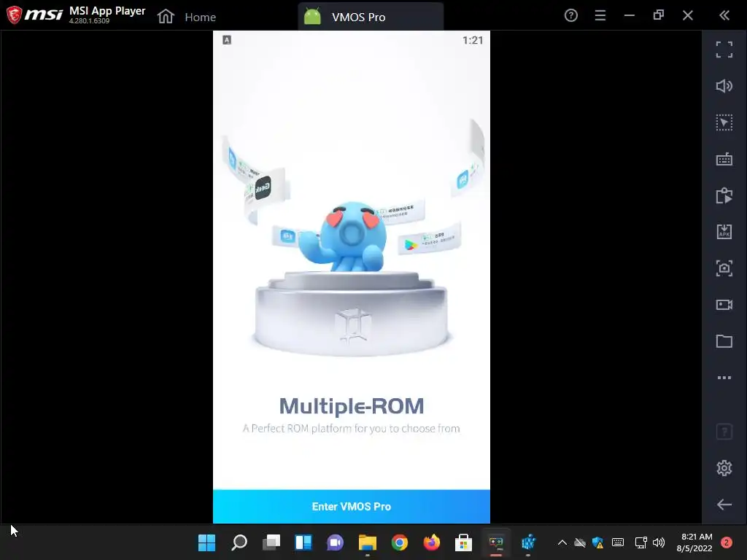This screenshot has width=747, height=560.
Task: Click the Multiple-ROM heading
Action: (x=352, y=406)
